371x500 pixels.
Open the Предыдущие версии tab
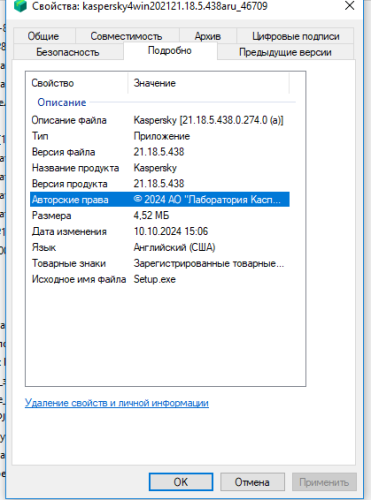[285, 52]
